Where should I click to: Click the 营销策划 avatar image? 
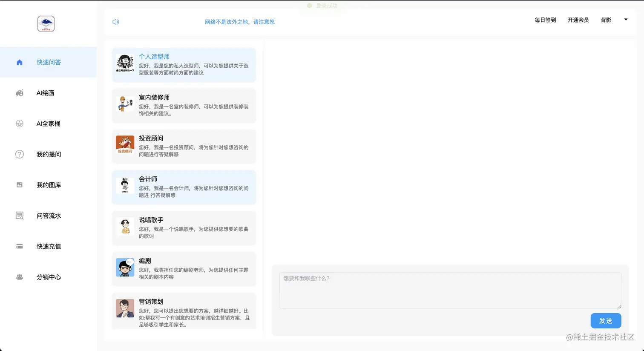pos(125,308)
